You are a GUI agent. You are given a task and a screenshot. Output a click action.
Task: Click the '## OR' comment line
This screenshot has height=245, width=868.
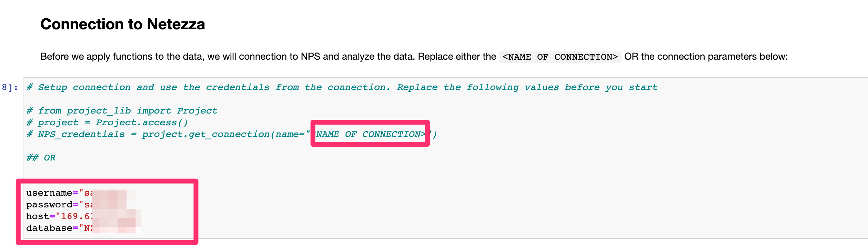pyautogui.click(x=41, y=158)
